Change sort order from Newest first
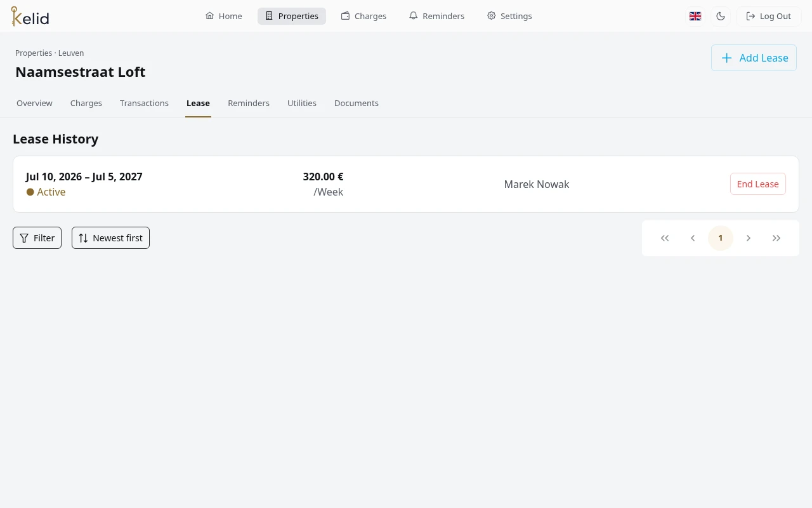Image resolution: width=812 pixels, height=508 pixels. 110,238
